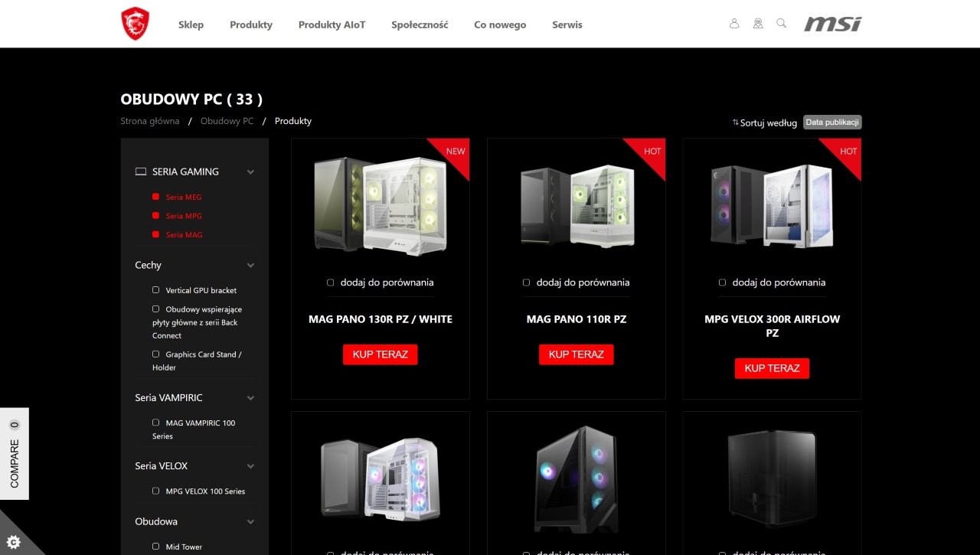Click the MSI wordmark logo
Screen dimensions: 980x555
coord(832,24)
